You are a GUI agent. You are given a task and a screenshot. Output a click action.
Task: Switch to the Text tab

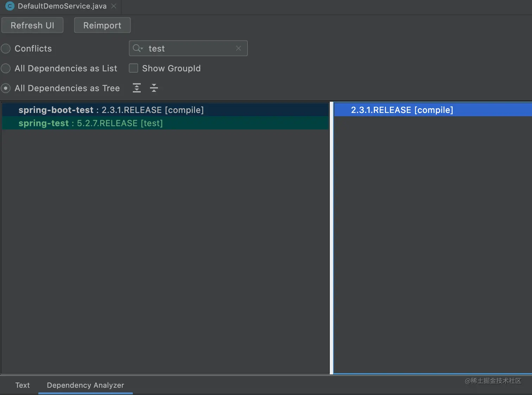click(23, 385)
